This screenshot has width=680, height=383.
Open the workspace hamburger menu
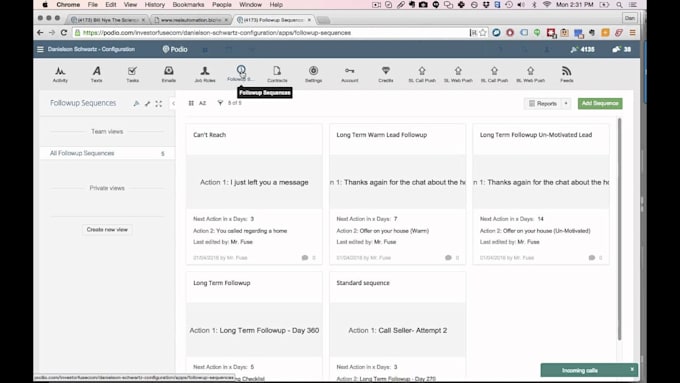40,49
